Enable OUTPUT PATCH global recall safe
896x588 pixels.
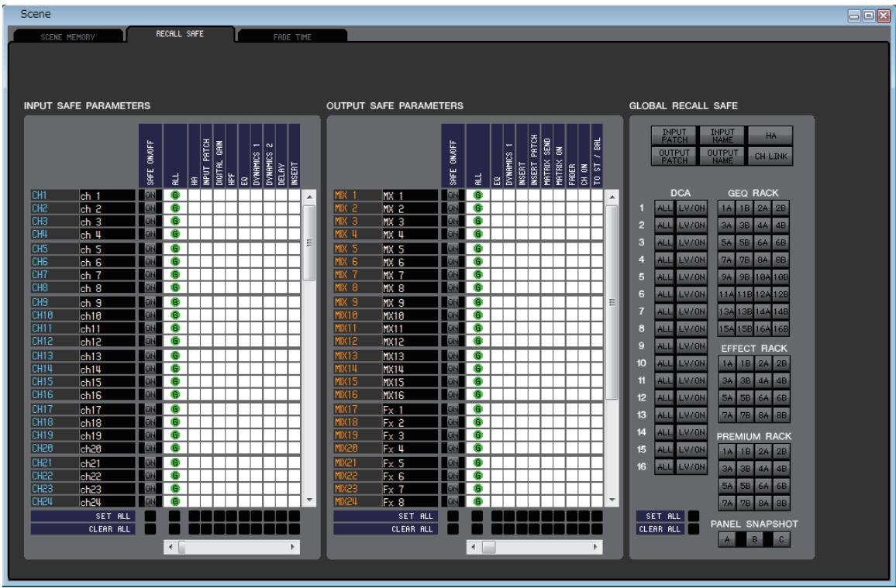point(674,156)
